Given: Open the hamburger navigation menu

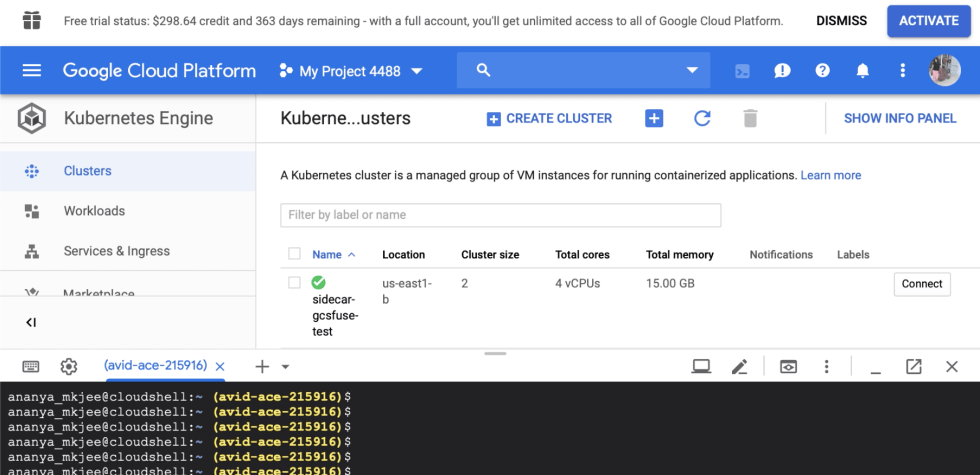Looking at the screenshot, I should point(31,71).
